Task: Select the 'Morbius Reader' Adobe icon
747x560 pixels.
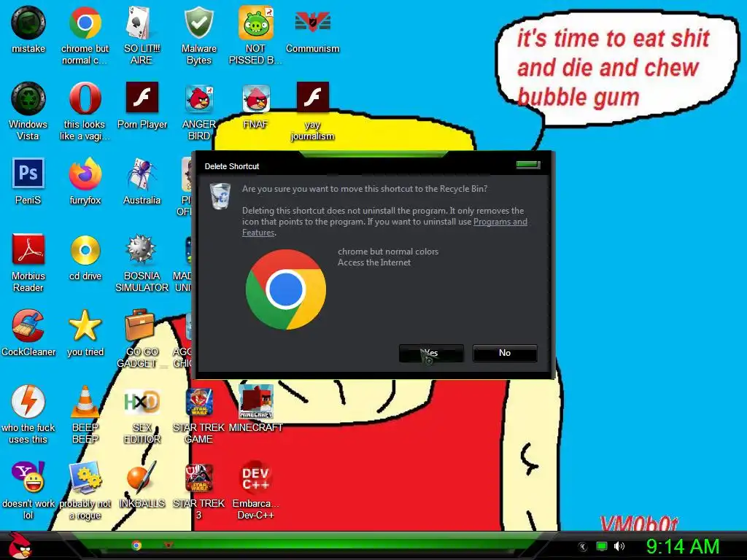Action: coord(28,263)
